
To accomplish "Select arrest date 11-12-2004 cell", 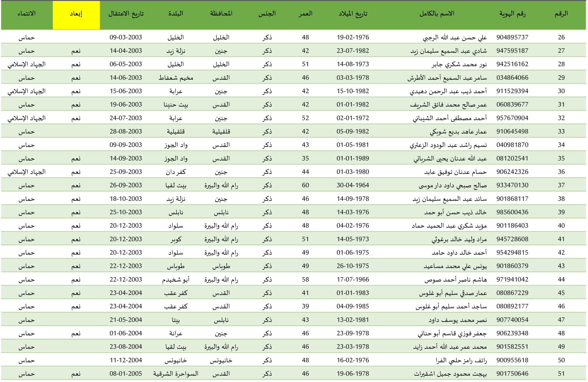I will point(126,360).
